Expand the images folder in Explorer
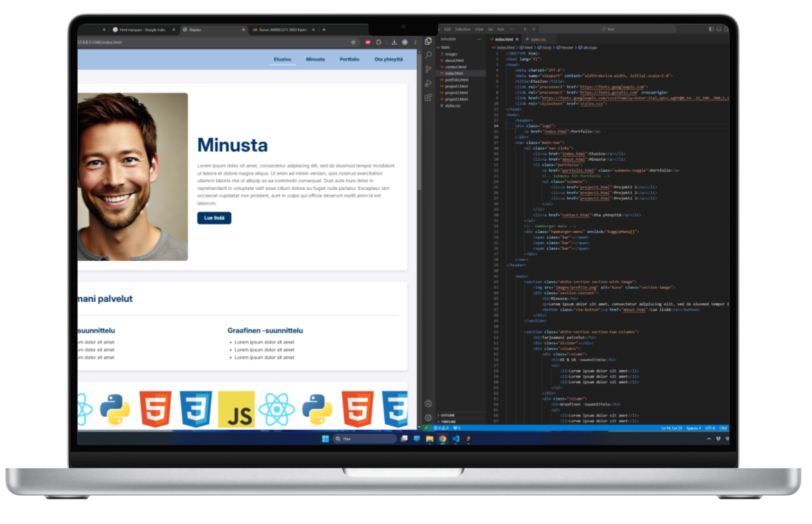The height and width of the screenshot is (524, 812). click(451, 54)
